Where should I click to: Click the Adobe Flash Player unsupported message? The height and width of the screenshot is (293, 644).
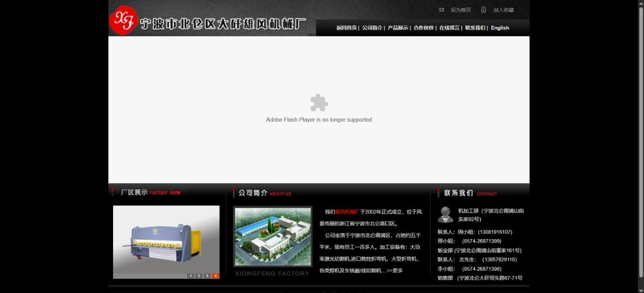click(318, 120)
